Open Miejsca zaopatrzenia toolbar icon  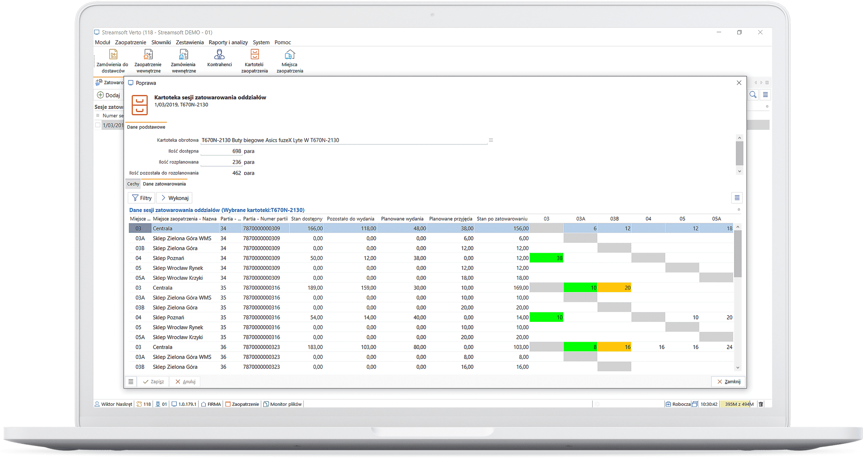click(x=290, y=61)
